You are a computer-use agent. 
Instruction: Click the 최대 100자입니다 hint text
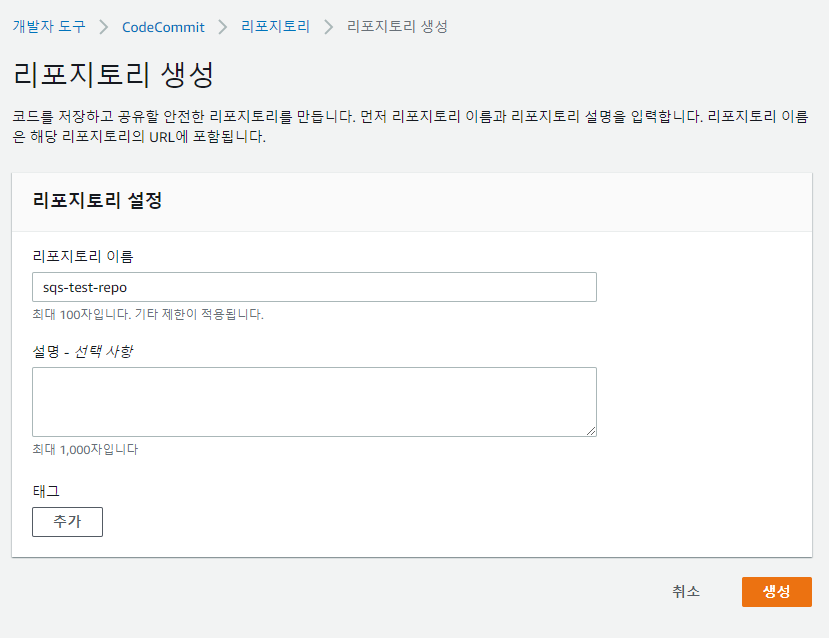click(148, 315)
